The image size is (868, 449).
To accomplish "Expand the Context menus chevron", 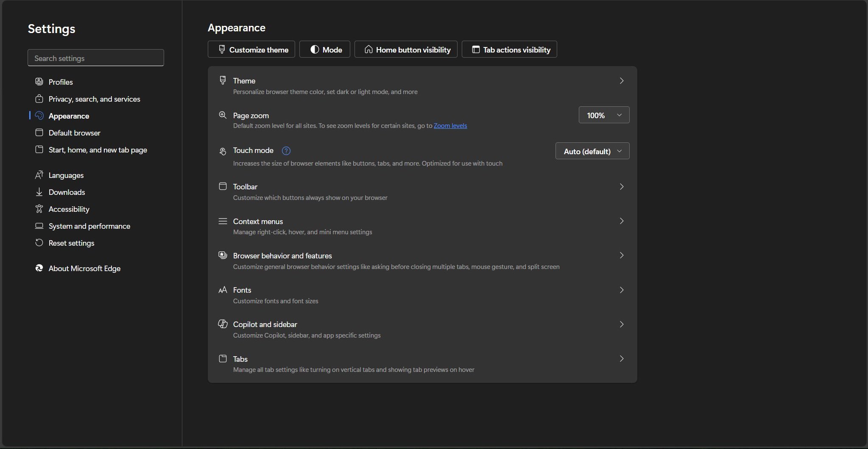I will point(622,221).
